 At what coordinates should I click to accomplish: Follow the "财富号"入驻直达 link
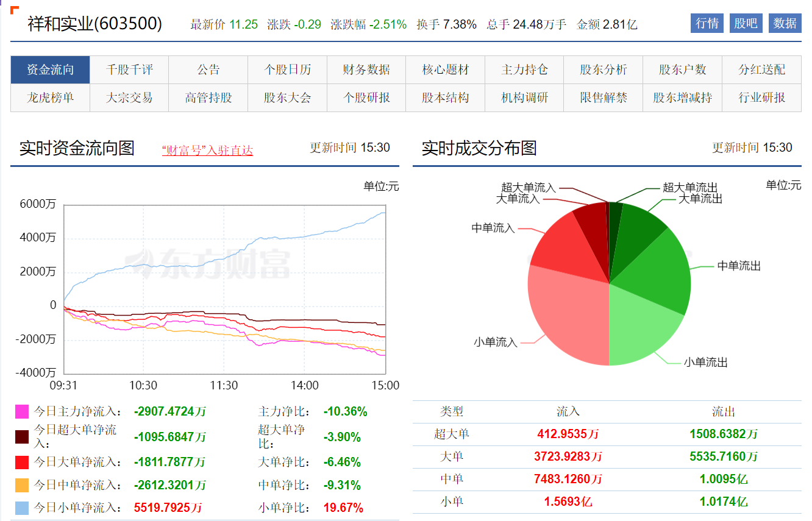(x=207, y=151)
